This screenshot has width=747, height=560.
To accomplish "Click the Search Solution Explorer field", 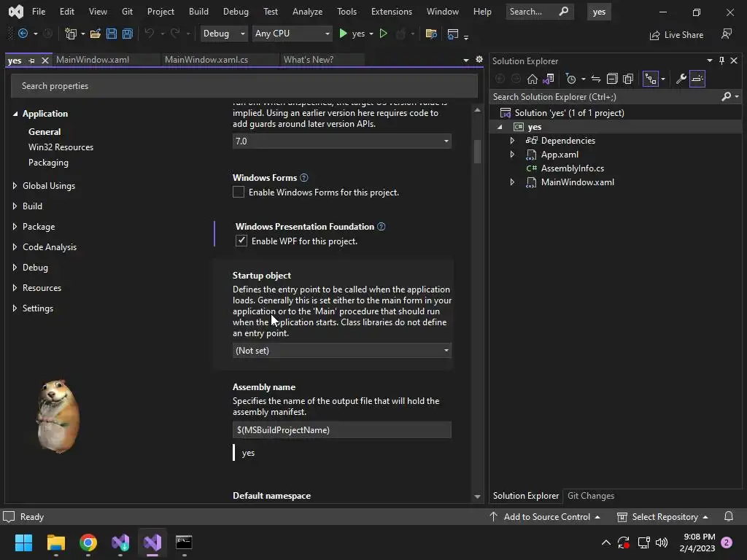I will pyautogui.click(x=605, y=97).
